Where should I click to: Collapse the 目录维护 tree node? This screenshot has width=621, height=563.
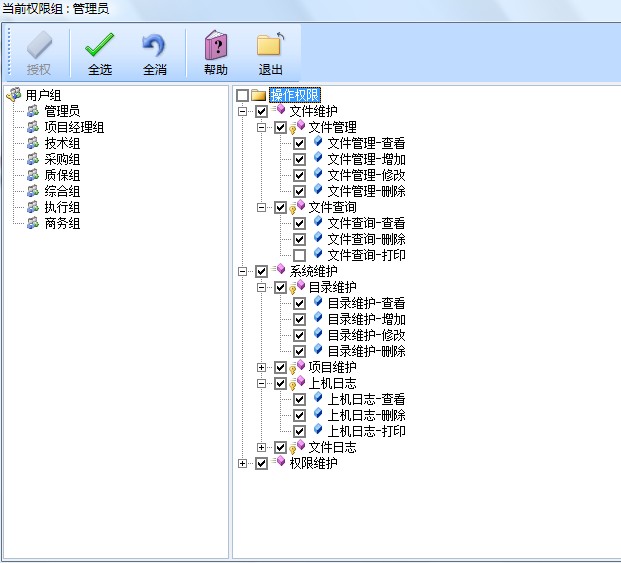pyautogui.click(x=261, y=287)
